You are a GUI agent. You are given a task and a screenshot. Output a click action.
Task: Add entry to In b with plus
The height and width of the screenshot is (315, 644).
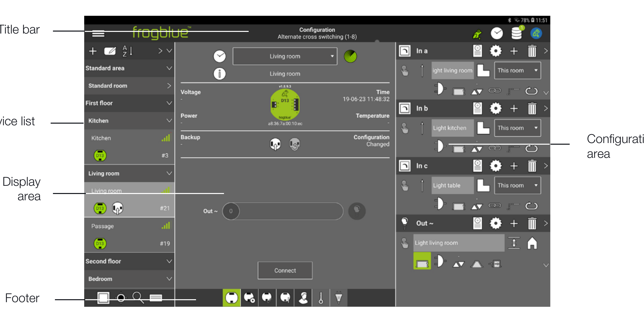click(x=514, y=109)
